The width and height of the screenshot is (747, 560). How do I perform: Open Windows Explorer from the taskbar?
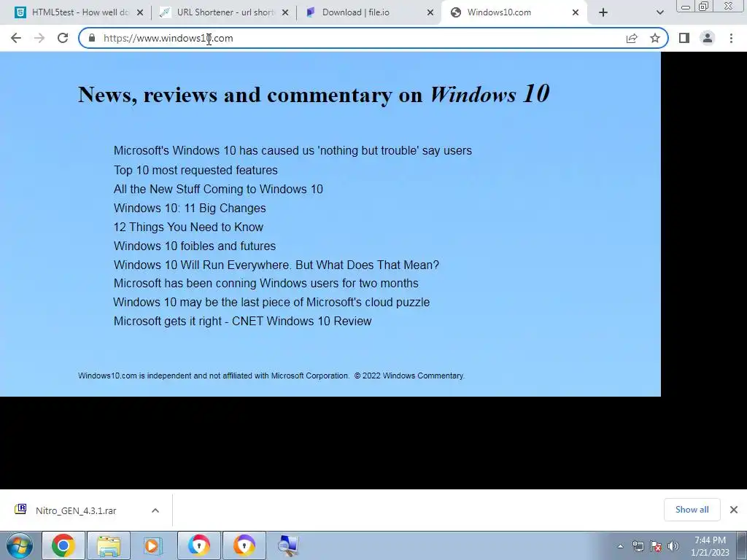(x=109, y=545)
